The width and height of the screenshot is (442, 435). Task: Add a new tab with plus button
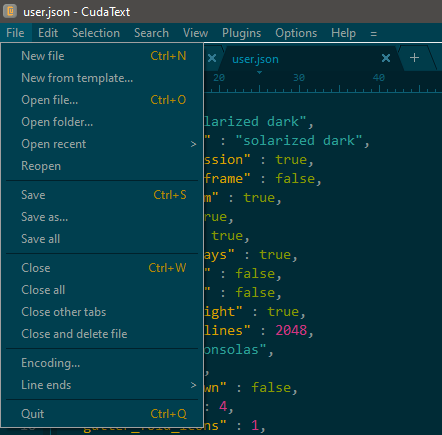pyautogui.click(x=414, y=58)
